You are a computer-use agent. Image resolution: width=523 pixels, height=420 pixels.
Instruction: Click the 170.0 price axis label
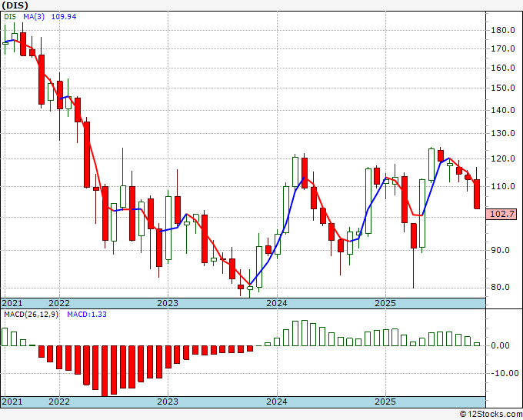coord(503,48)
